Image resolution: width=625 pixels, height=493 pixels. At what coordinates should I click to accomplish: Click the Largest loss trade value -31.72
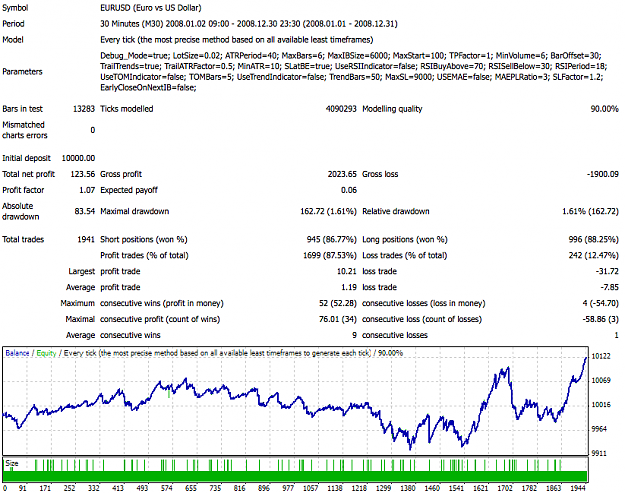click(607, 271)
